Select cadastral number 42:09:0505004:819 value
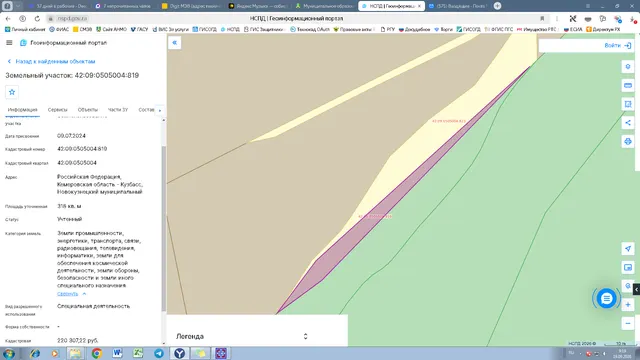Viewport: 640px width, 360px height. (x=82, y=149)
